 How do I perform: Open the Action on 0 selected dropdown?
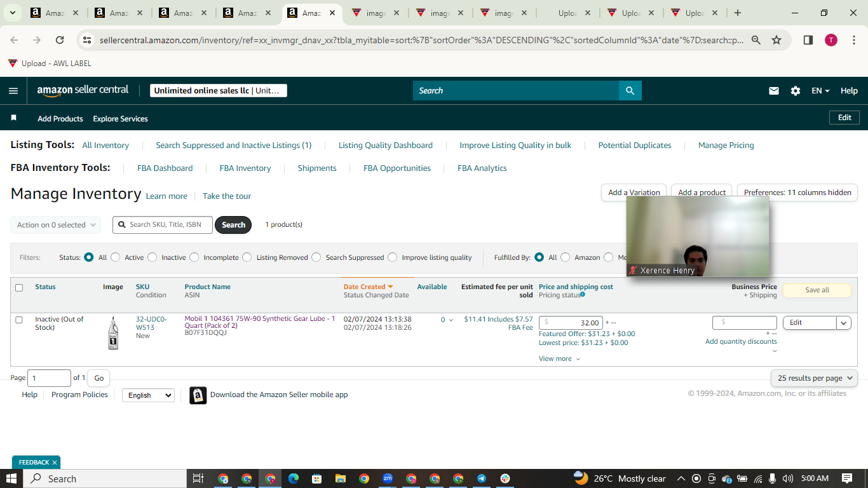pyautogui.click(x=55, y=225)
